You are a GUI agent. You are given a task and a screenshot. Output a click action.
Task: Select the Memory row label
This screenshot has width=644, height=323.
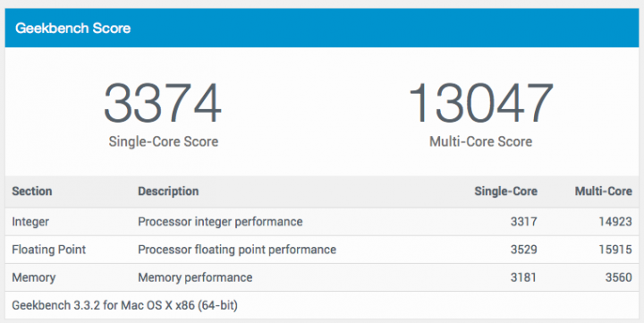[34, 277]
